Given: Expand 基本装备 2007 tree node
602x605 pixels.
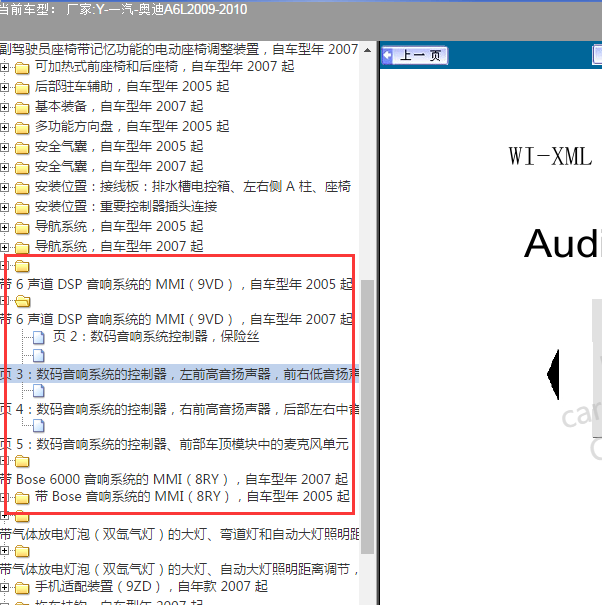Looking at the screenshot, I should [4, 107].
